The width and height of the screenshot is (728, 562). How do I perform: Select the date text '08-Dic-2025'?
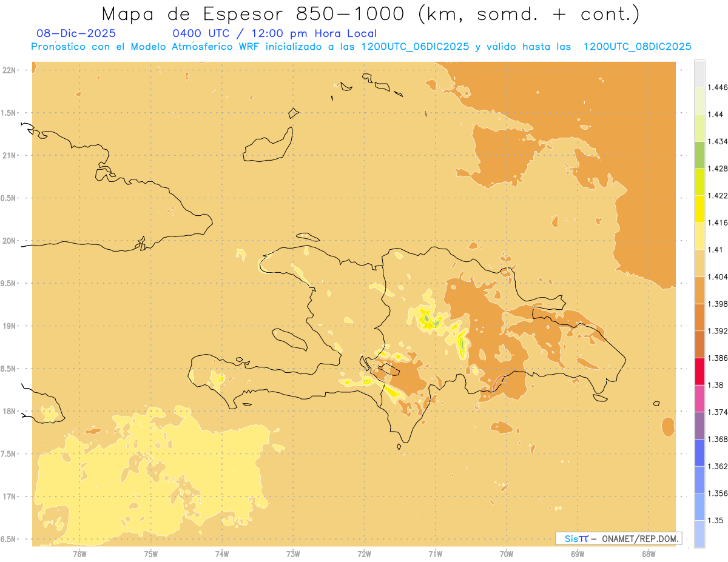(x=76, y=33)
